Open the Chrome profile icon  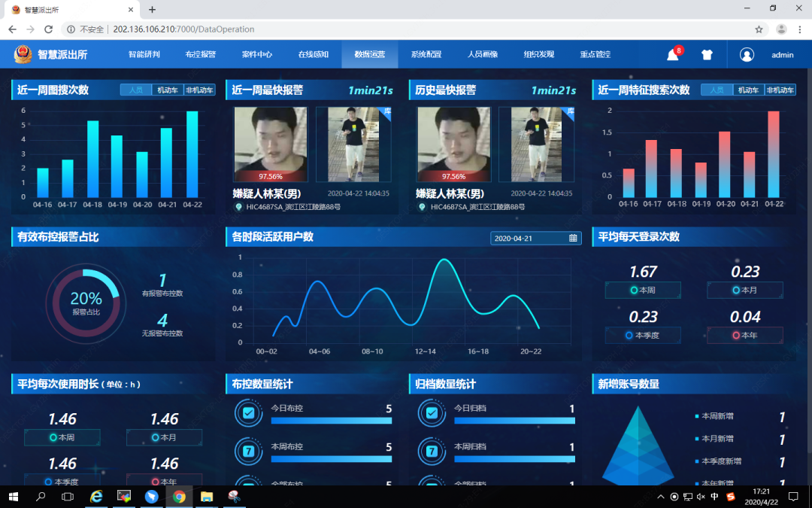pos(781,29)
